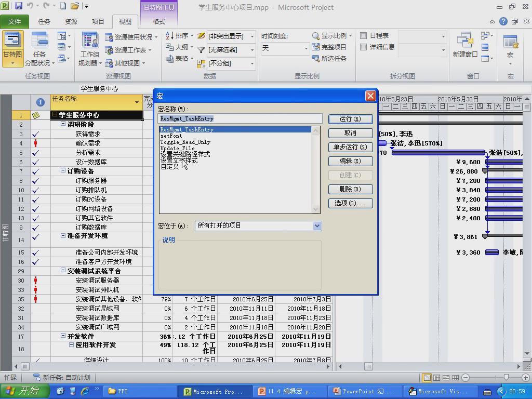Click the zoom in plus button in status bar

pyautogui.click(x=526, y=377)
